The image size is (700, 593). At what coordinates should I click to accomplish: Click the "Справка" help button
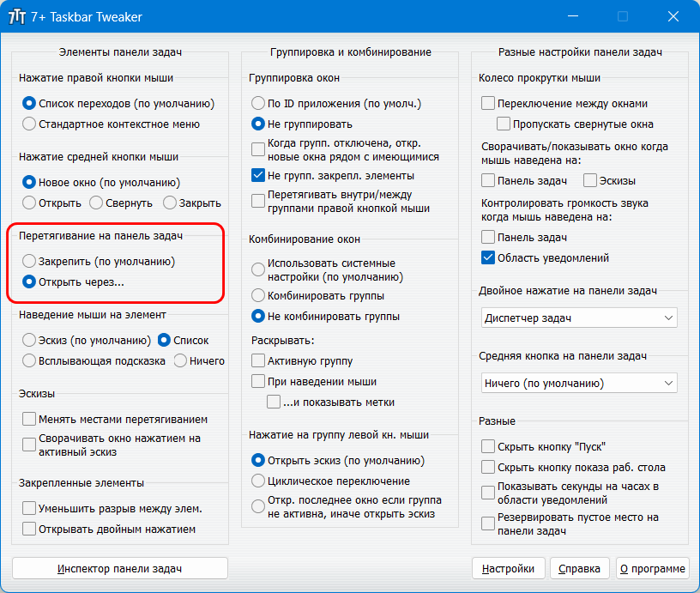tap(579, 568)
